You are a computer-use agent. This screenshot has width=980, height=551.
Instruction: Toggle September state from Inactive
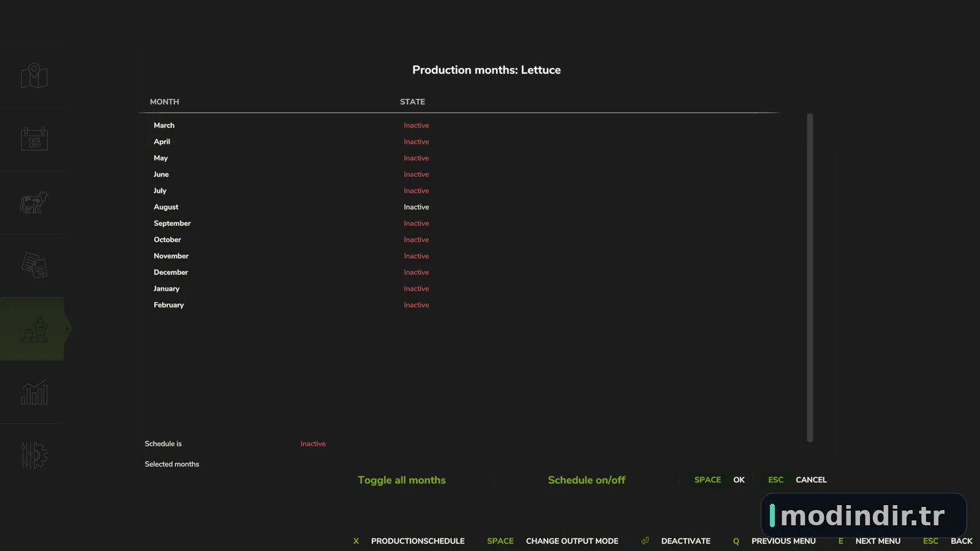[417, 223]
